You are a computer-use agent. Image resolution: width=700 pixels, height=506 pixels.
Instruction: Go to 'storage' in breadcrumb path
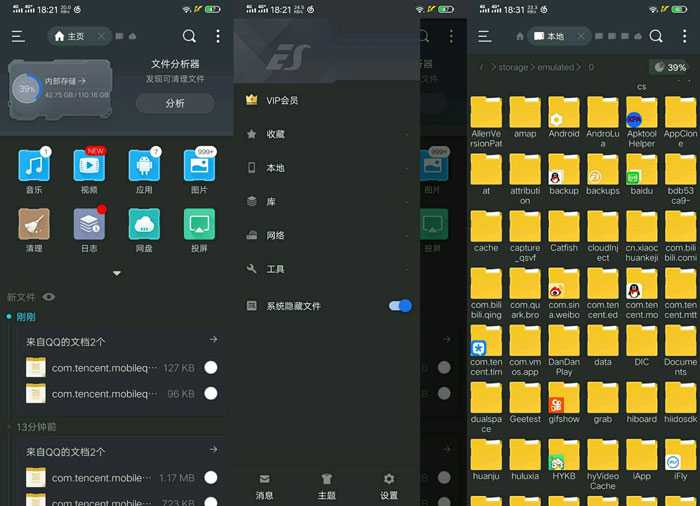coord(513,67)
